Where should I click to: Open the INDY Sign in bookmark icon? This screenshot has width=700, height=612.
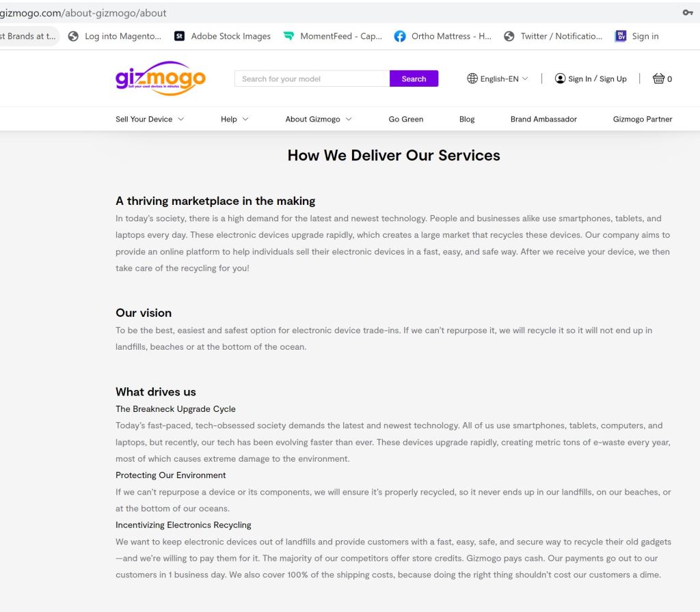pyautogui.click(x=621, y=36)
